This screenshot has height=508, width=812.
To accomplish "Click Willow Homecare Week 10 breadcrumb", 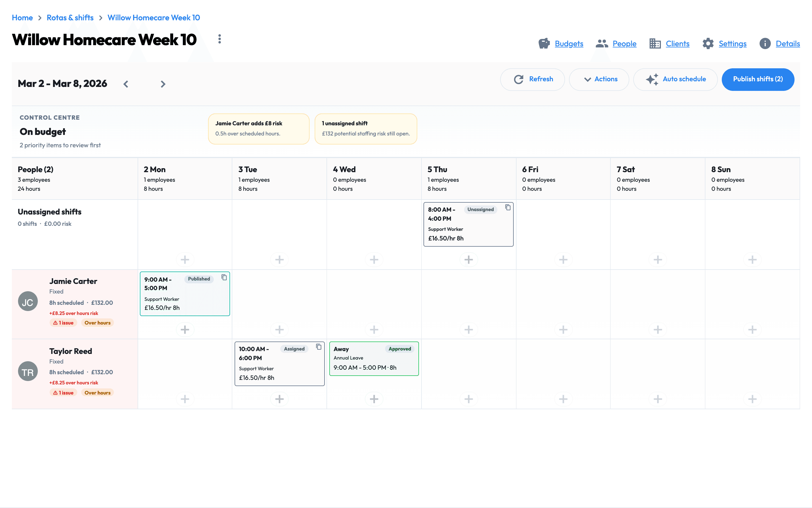I will [154, 18].
